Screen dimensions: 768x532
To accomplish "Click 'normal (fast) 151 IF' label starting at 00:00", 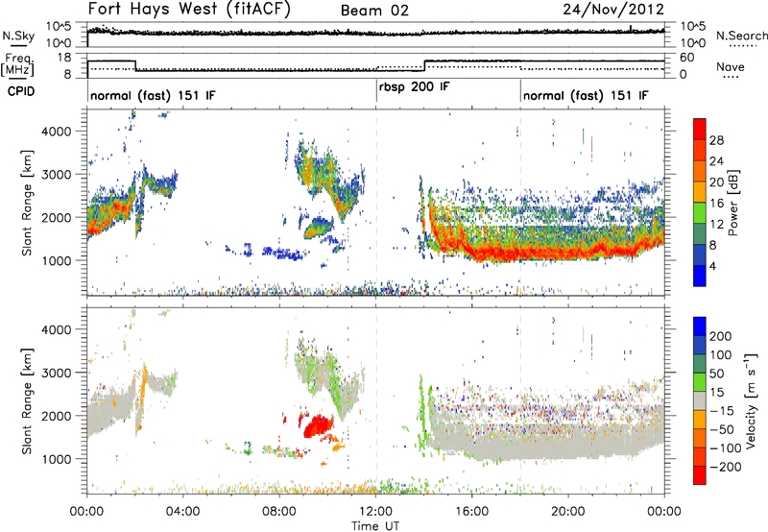I will [153, 95].
